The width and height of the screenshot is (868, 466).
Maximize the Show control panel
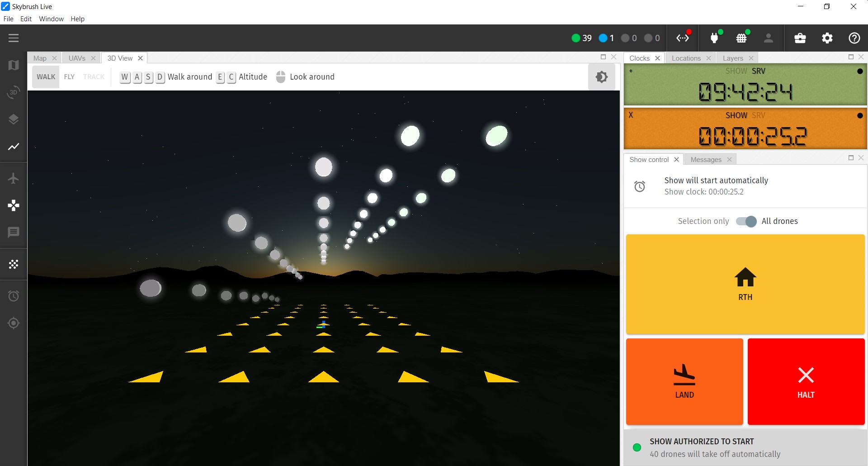click(851, 158)
